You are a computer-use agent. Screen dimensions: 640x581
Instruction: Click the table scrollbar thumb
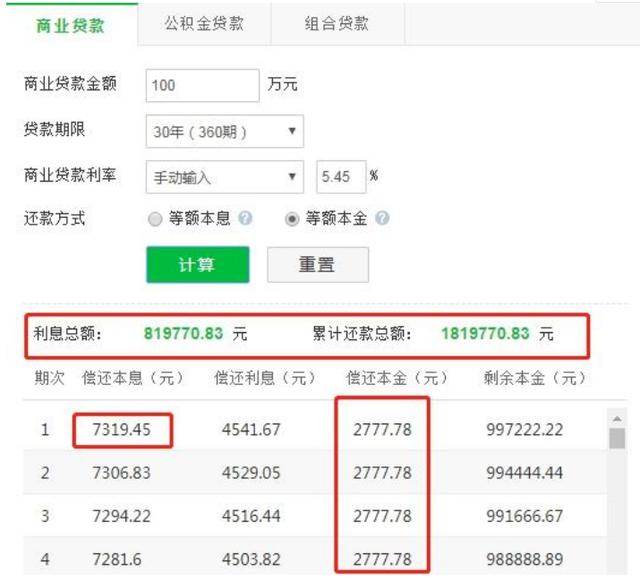pos(617,439)
